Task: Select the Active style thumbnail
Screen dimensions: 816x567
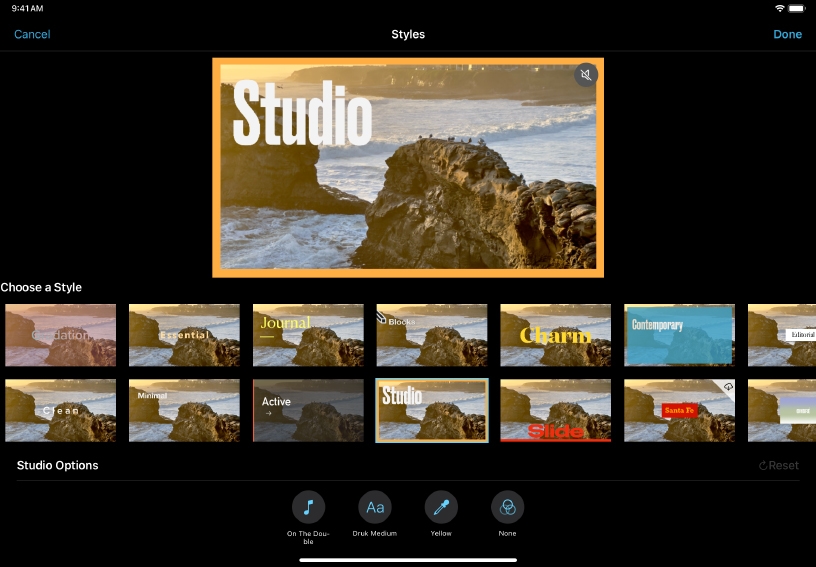Action: pos(308,410)
